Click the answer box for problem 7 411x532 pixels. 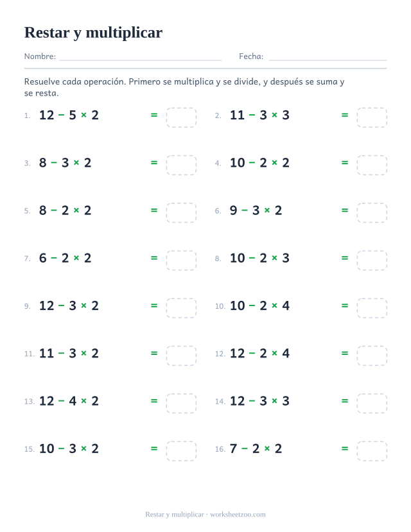click(181, 261)
